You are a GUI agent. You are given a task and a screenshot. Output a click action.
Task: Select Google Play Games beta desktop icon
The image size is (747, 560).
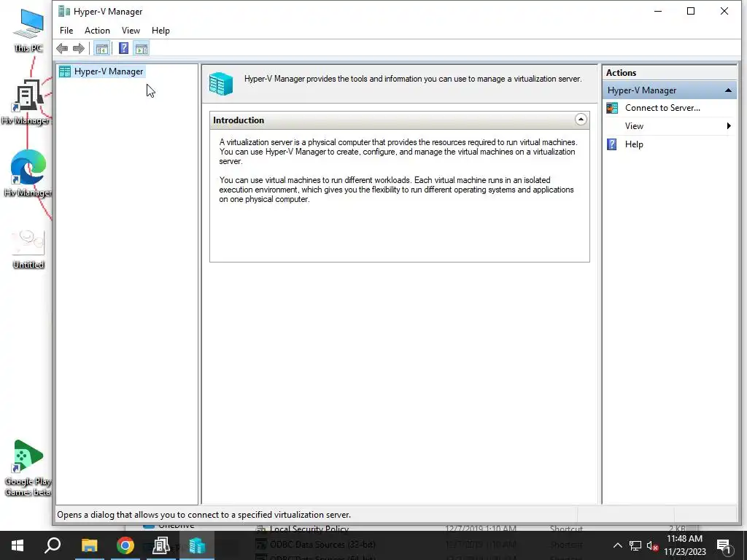click(28, 468)
